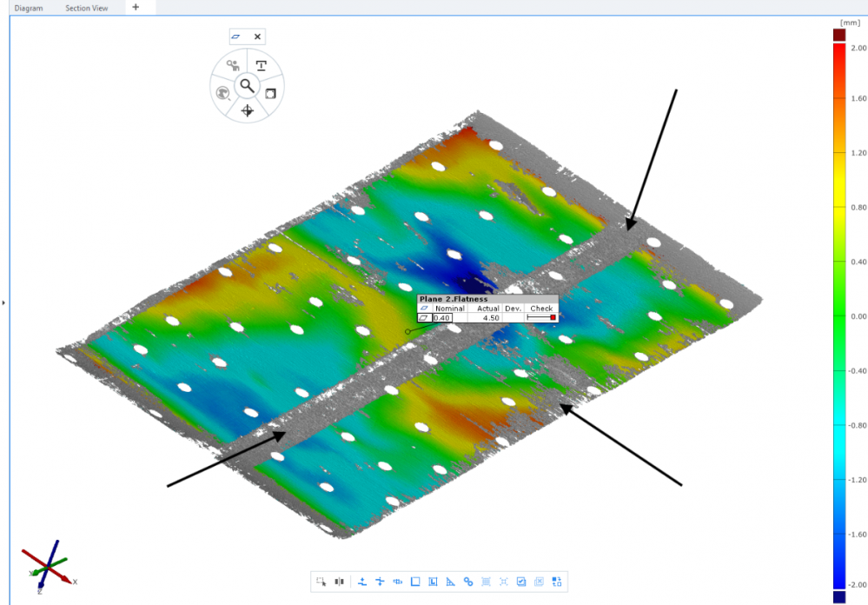The height and width of the screenshot is (605, 868).
Task: Click the swap elements icon at toolbar end
Action: coord(557,582)
